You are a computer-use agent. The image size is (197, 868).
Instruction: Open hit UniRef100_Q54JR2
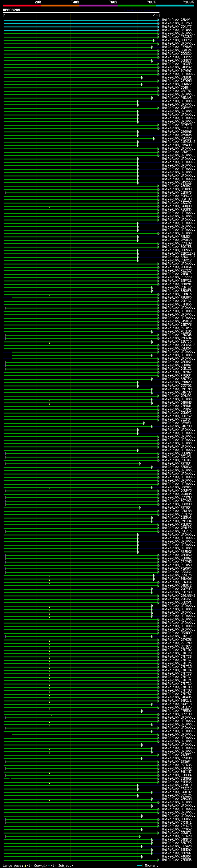tap(177, 396)
